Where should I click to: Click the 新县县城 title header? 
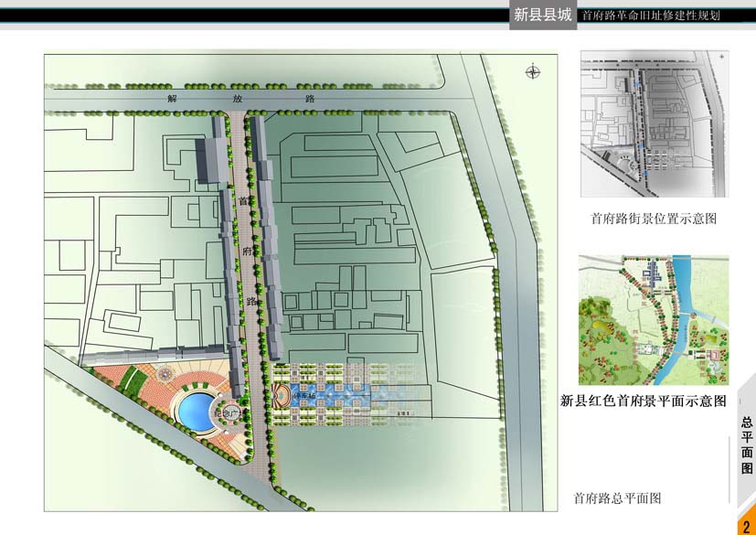(542, 15)
